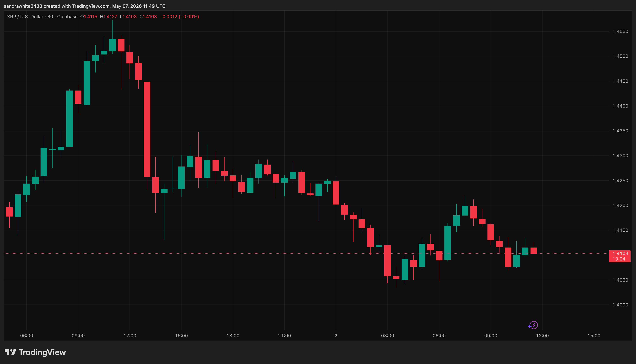Click the day 7 date axis label
This screenshot has height=364, width=636.
pos(336,336)
